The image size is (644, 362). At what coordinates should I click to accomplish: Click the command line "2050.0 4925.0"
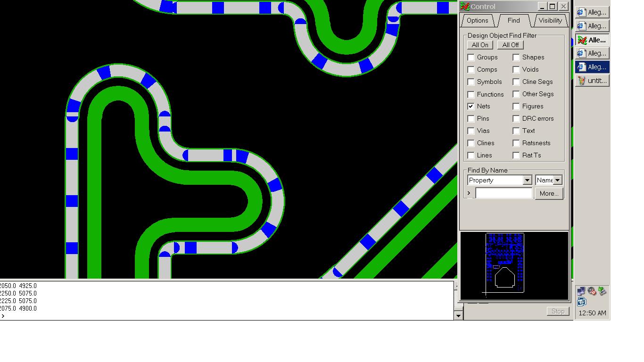tap(18, 286)
